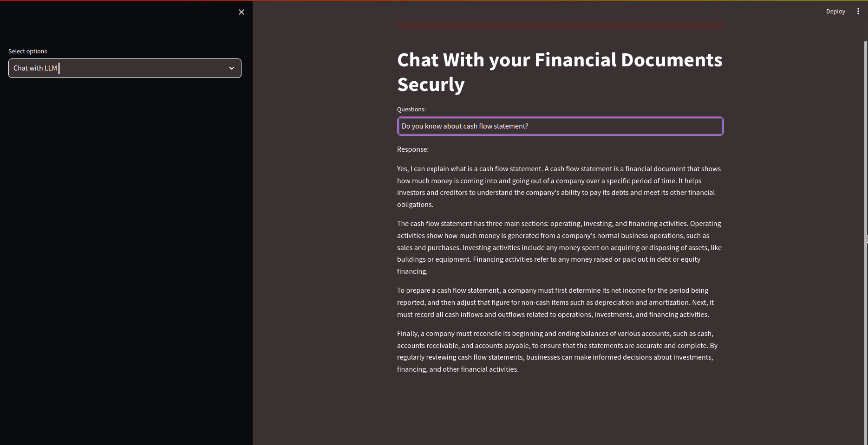Open the three-dot main menu
Viewport: 868px width, 445px height.
tap(858, 12)
